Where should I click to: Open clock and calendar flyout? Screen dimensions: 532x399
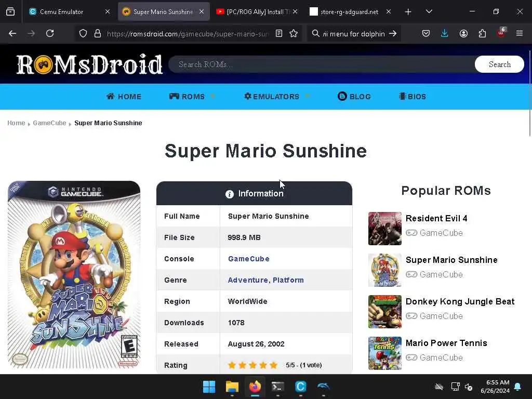[x=495, y=387]
